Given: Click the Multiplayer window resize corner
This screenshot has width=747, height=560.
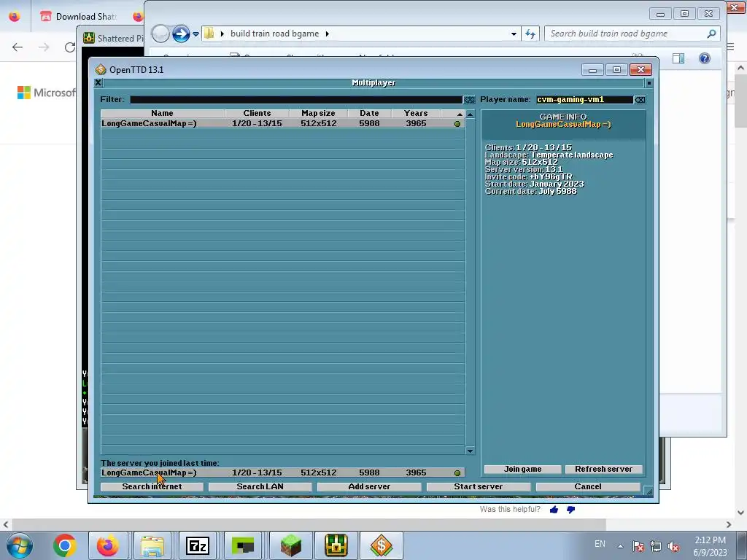Looking at the screenshot, I should click(649, 491).
